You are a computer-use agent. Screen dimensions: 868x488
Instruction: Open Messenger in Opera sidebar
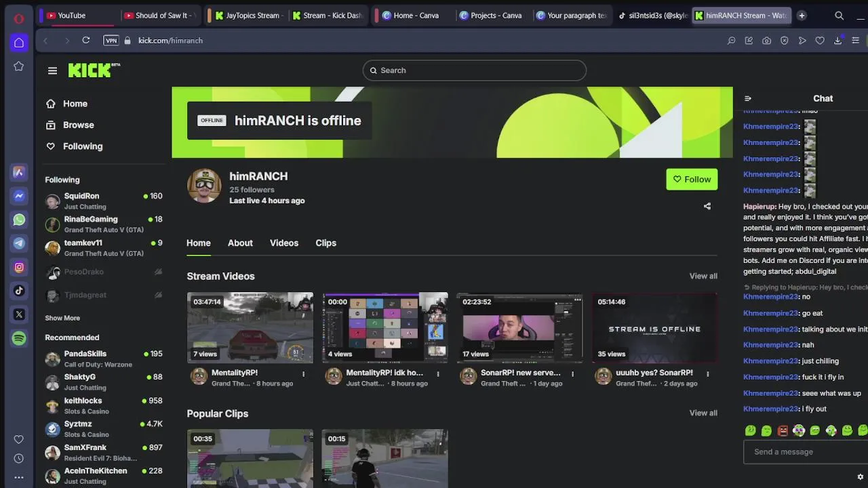(19, 196)
